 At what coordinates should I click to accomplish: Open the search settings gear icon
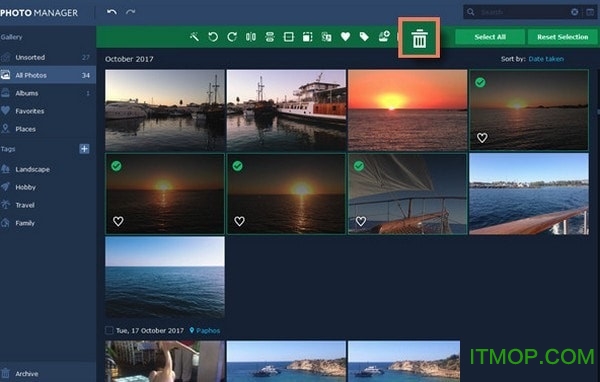point(574,12)
